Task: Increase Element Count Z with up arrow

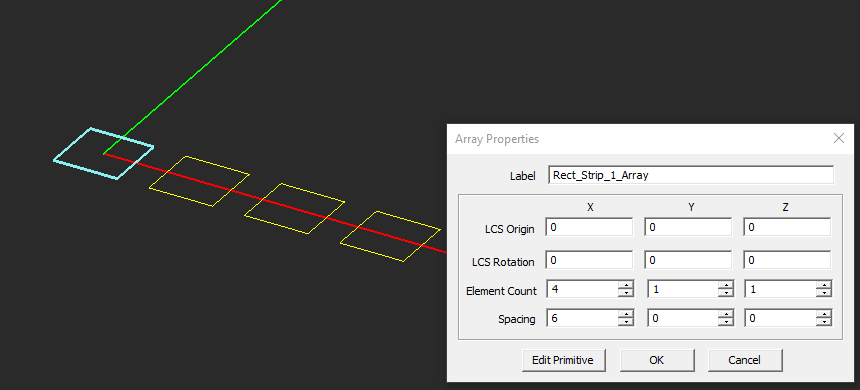Action: coord(824,285)
